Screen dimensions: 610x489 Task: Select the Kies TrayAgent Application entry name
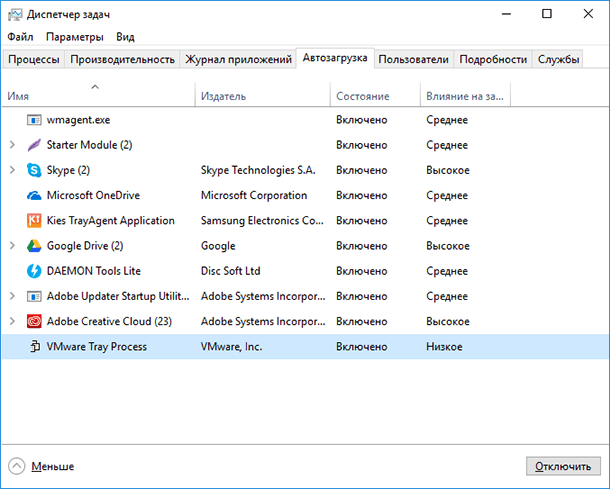tap(110, 221)
